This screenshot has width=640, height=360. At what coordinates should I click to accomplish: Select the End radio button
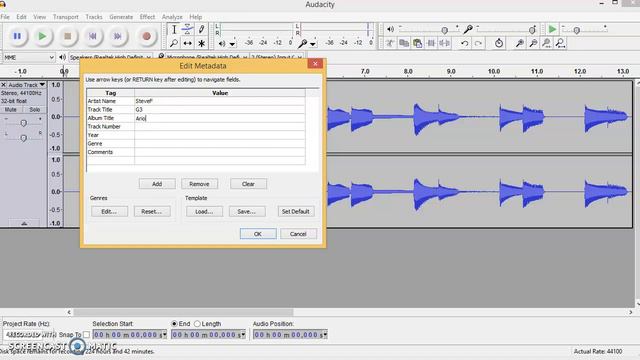coord(174,324)
